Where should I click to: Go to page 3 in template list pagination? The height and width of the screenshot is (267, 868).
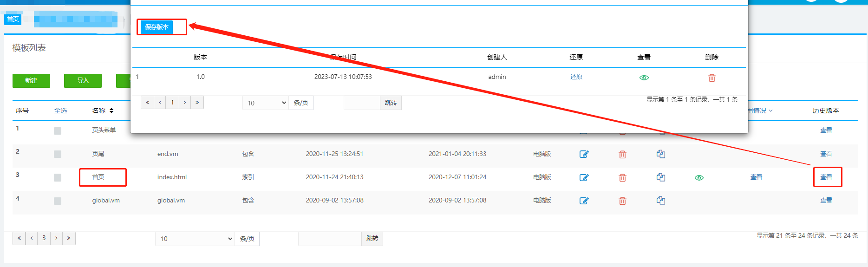[44, 238]
